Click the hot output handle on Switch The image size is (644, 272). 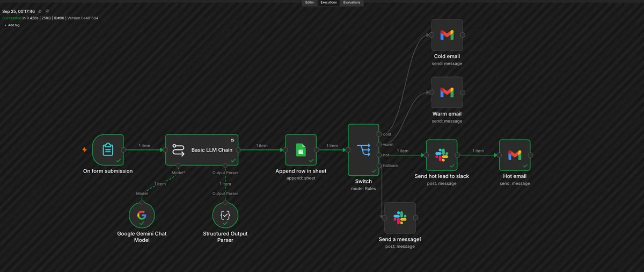click(379, 155)
